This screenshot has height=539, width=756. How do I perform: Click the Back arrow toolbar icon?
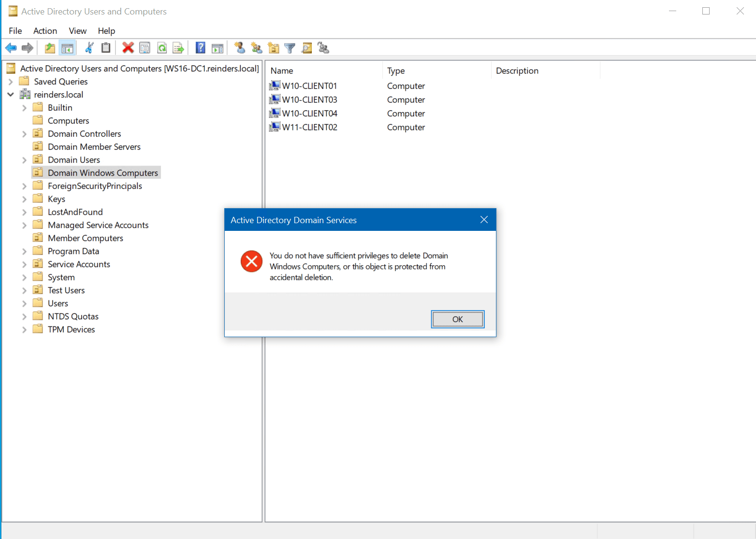(11, 48)
